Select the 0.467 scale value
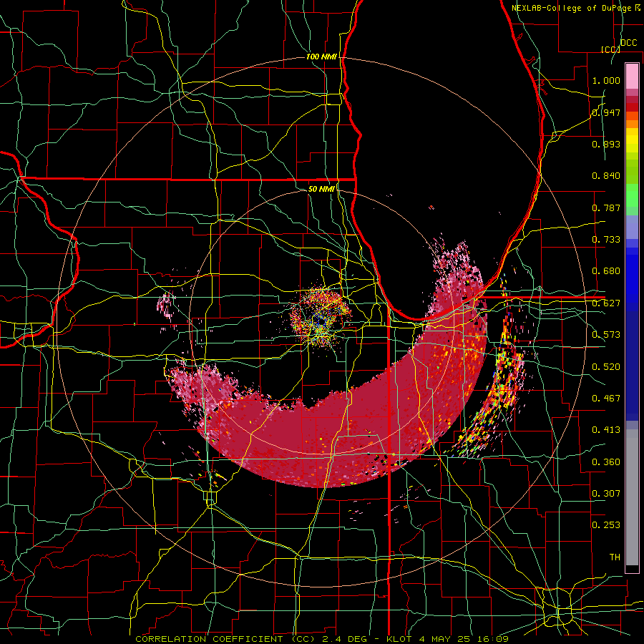The image size is (644, 644). click(606, 399)
